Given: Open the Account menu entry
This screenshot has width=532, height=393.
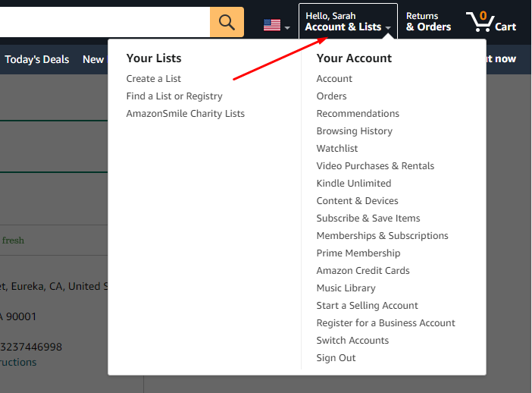Looking at the screenshot, I should click(x=334, y=78).
